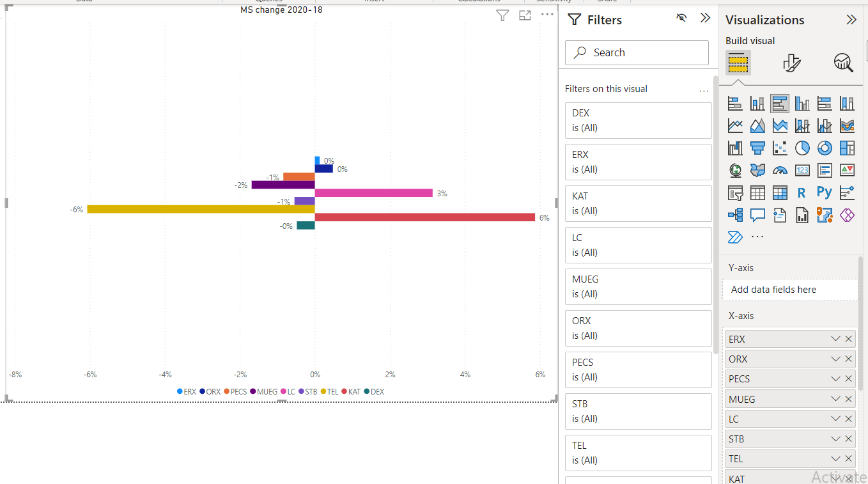This screenshot has width=868, height=484.
Task: Open More options on the chart visual
Action: [547, 15]
